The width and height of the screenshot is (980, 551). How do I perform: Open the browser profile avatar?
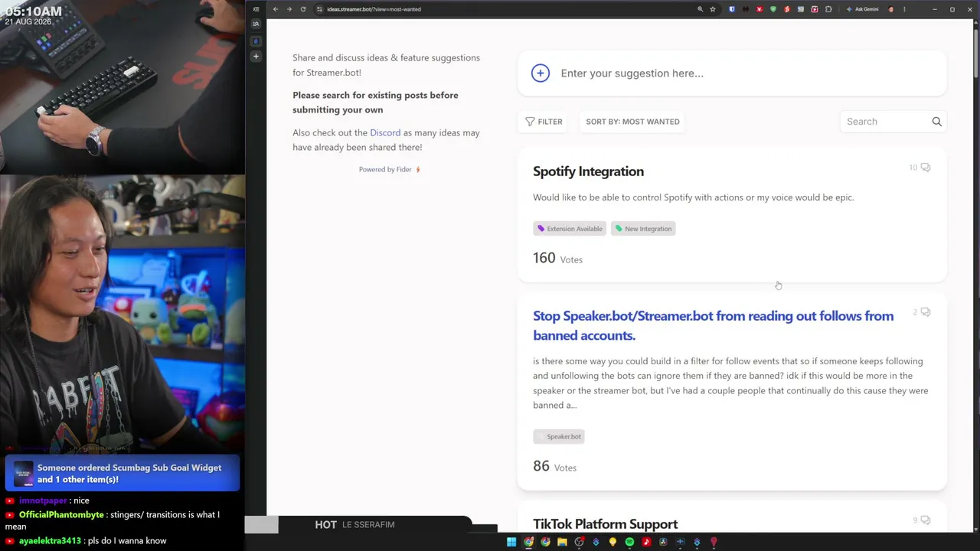[x=891, y=9]
